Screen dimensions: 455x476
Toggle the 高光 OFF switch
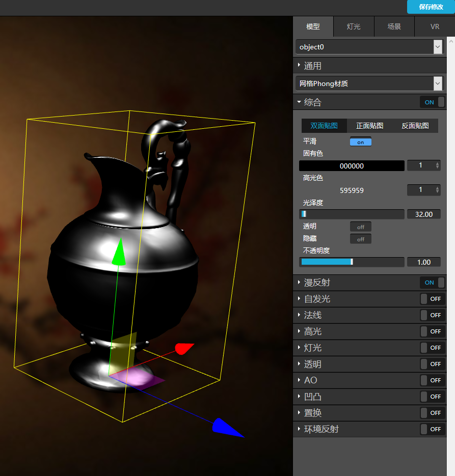pyautogui.click(x=432, y=331)
